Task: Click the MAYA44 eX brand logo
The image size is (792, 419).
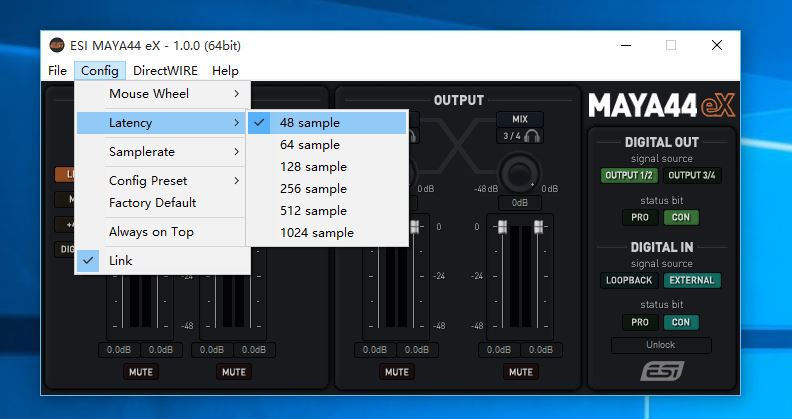Action: pyautogui.click(x=661, y=105)
